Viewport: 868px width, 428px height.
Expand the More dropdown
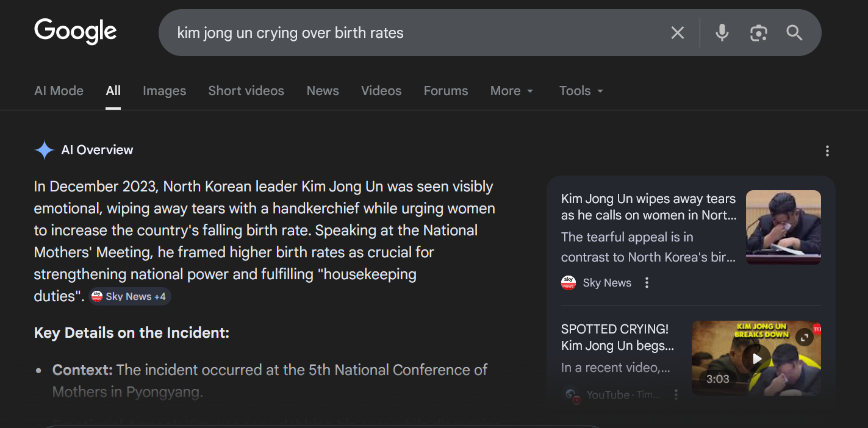[x=512, y=91]
